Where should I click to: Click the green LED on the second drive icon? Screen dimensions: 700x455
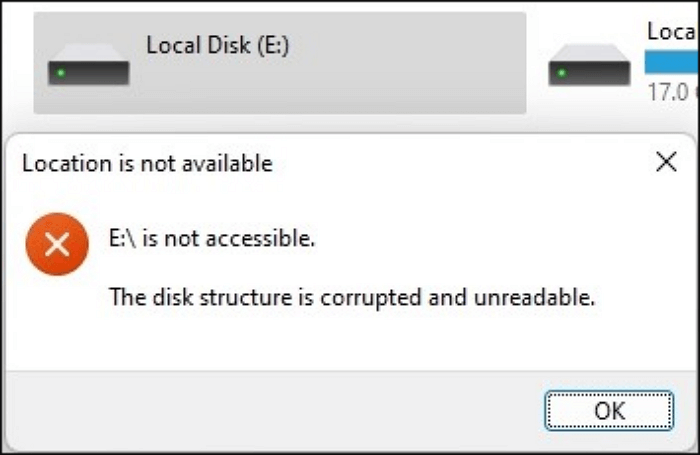pos(561,73)
